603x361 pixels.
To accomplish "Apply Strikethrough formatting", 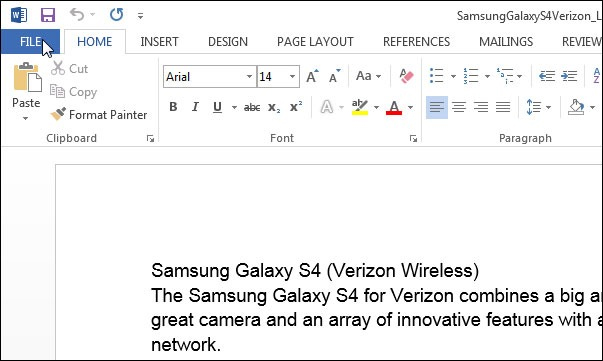I will tap(252, 108).
